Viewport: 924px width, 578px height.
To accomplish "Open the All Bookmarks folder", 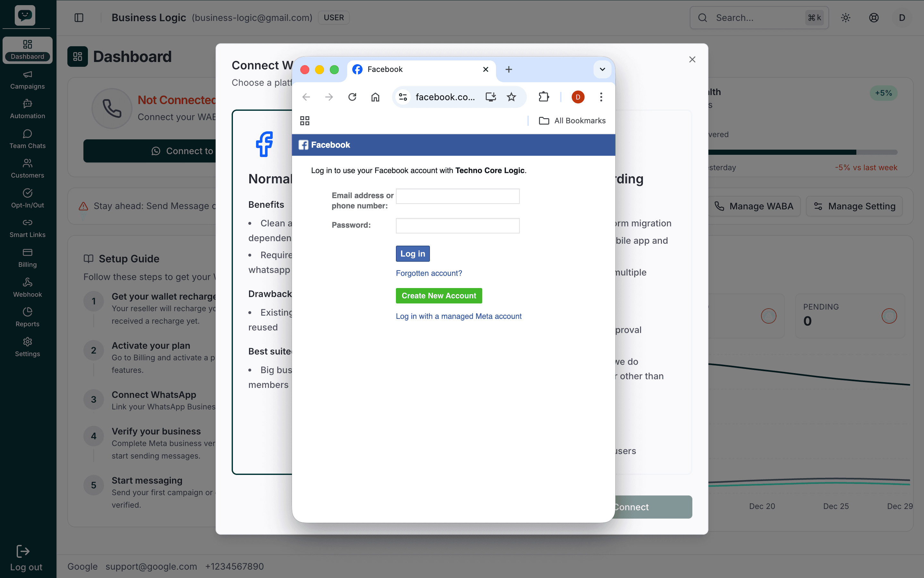I will pyautogui.click(x=572, y=121).
